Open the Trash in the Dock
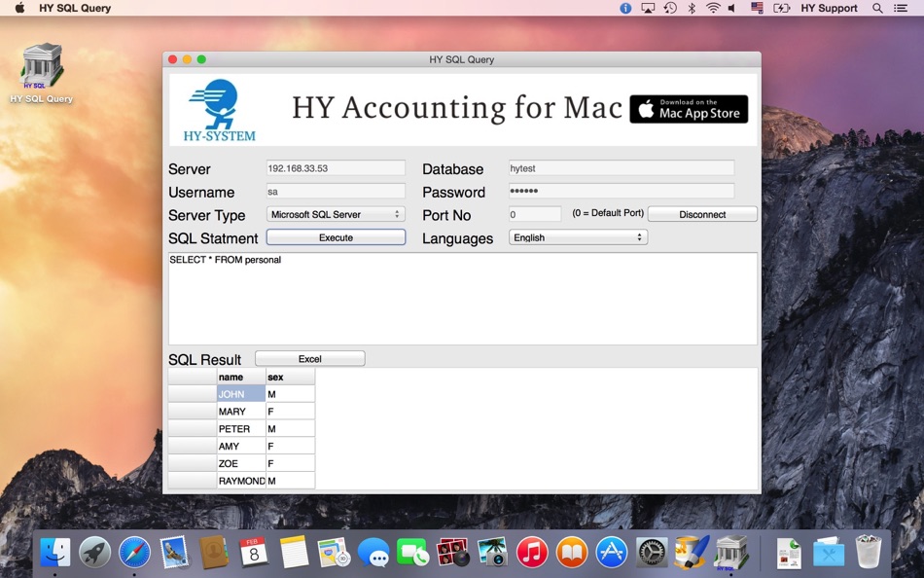The image size is (924, 578). point(868,552)
